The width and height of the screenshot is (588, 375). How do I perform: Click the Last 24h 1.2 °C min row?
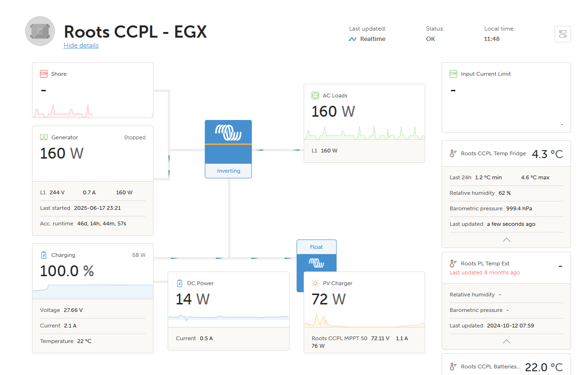[506, 177]
